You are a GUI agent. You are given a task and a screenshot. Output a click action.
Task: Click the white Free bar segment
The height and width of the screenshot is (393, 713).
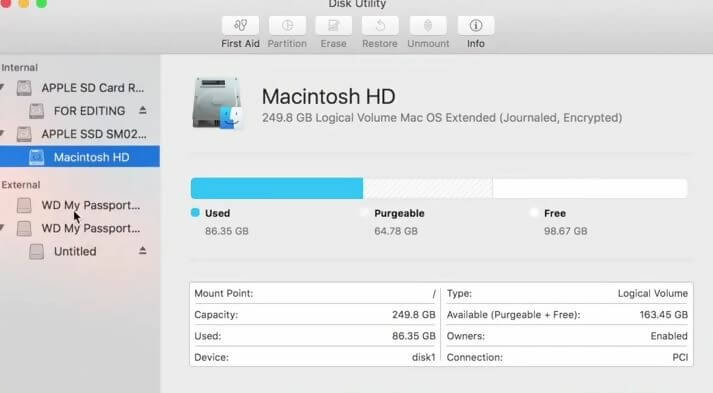coord(590,188)
